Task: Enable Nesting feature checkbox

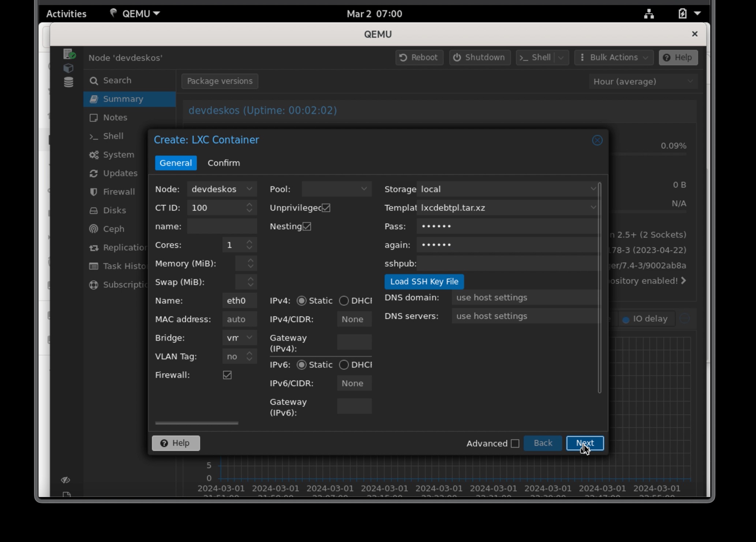Action: [307, 226]
